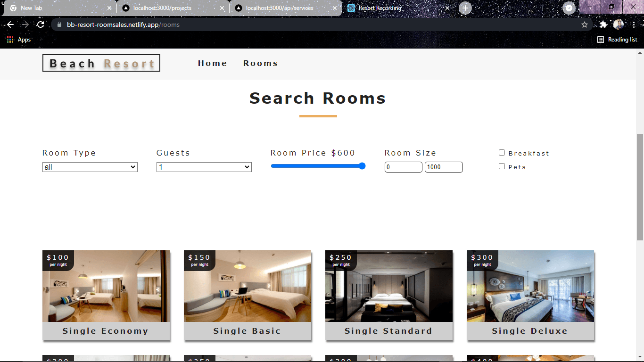This screenshot has width=644, height=362.
Task: Click the Rooms navigation menu item
Action: tap(260, 63)
